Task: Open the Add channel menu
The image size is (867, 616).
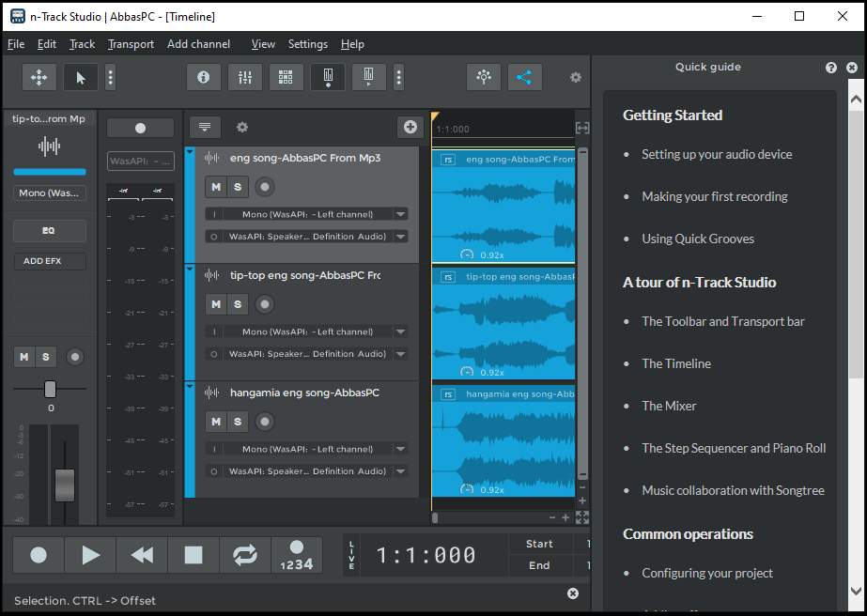Action: (x=198, y=44)
